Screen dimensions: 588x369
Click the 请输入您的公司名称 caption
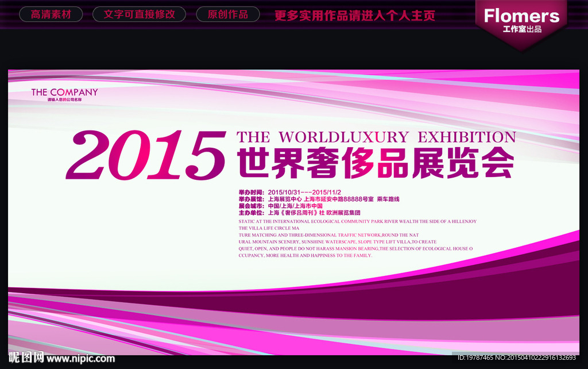click(64, 100)
